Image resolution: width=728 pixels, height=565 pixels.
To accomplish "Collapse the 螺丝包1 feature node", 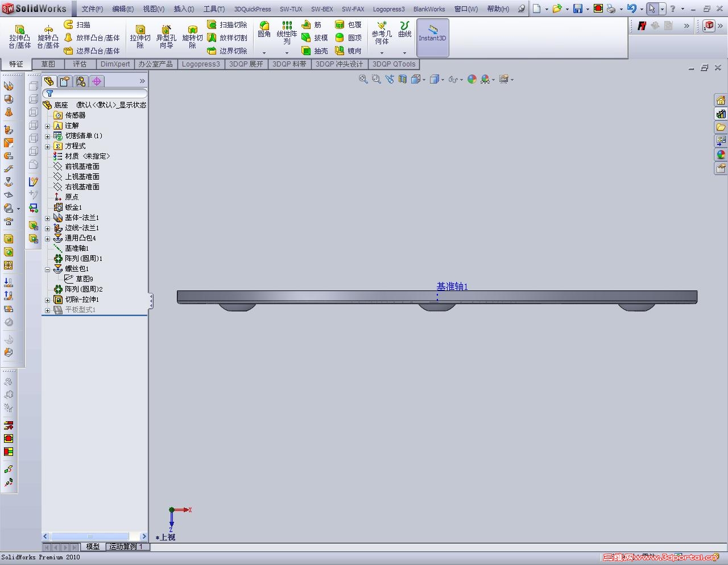I will [48, 269].
